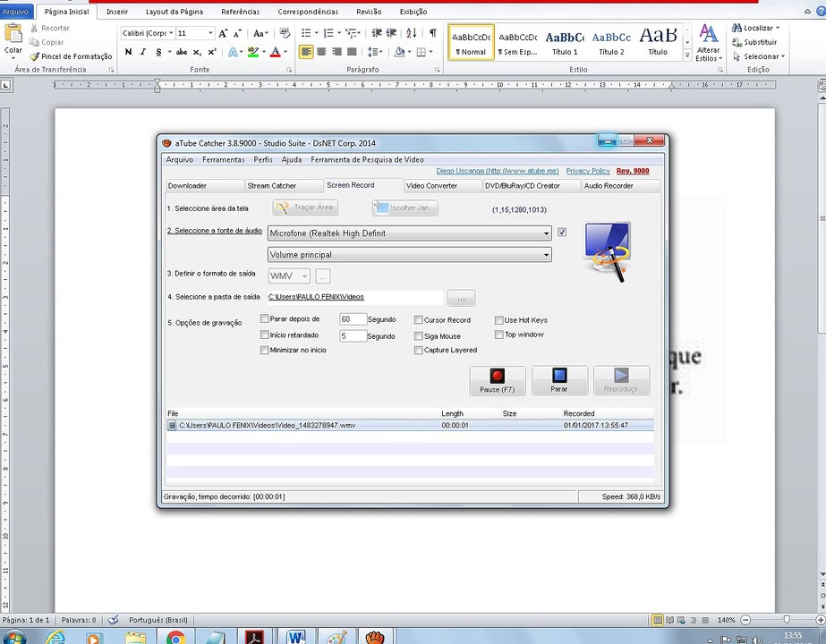
Task: Enable Capture Layered checkbox
Action: [418, 350]
